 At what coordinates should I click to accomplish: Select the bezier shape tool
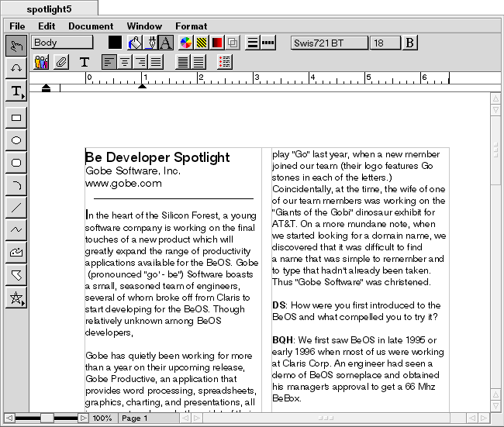(16, 252)
